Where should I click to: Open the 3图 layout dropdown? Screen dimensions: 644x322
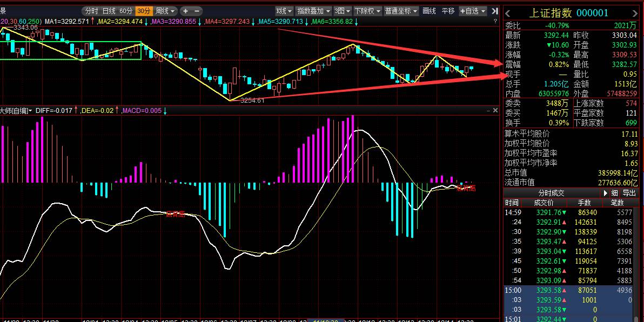pyautogui.click(x=343, y=11)
